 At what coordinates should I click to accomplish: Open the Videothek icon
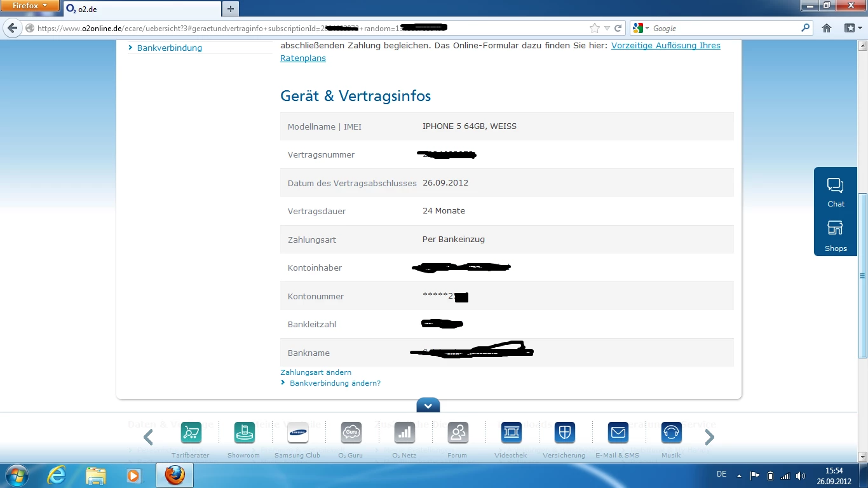point(512,433)
